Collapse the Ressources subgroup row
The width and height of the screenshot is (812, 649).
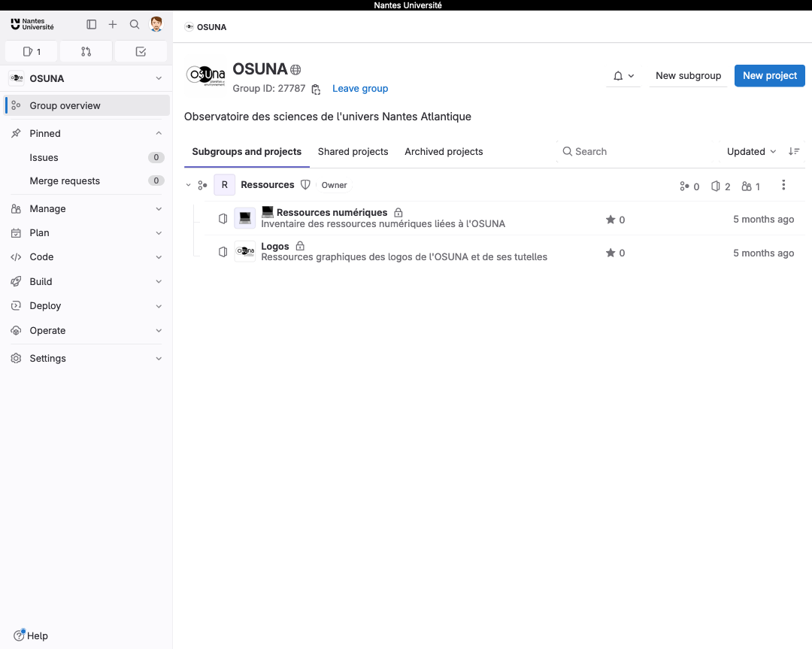click(x=189, y=185)
